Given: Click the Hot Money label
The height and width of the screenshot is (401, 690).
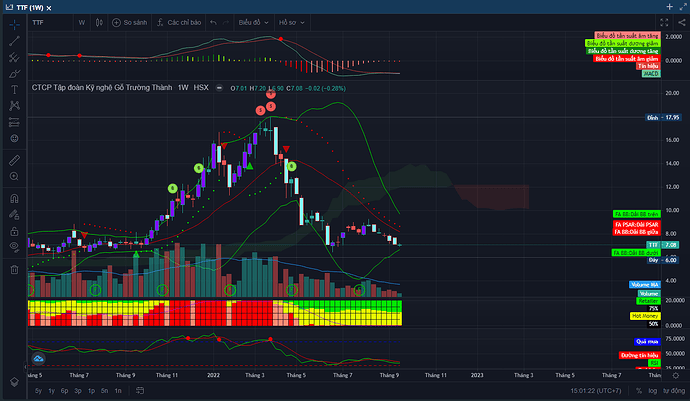Looking at the screenshot, I should [x=645, y=316].
